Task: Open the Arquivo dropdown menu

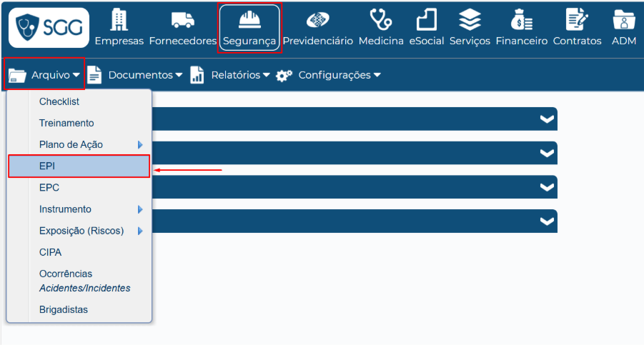Action: click(45, 75)
